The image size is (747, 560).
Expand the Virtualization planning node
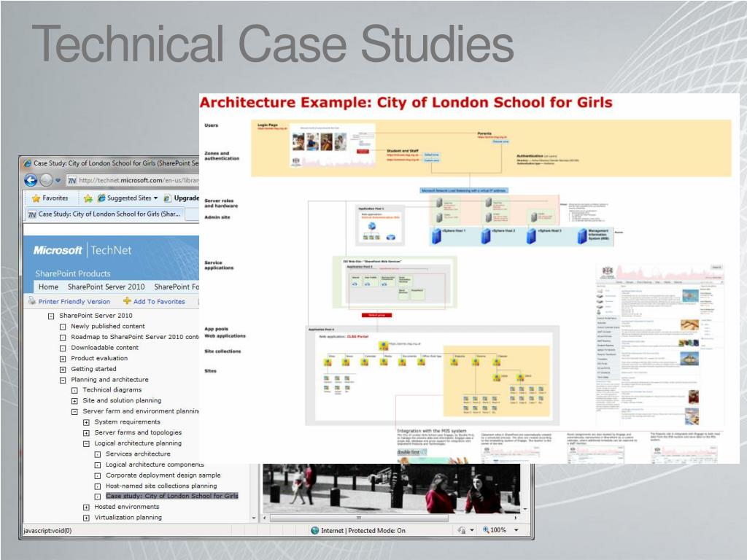click(x=86, y=518)
